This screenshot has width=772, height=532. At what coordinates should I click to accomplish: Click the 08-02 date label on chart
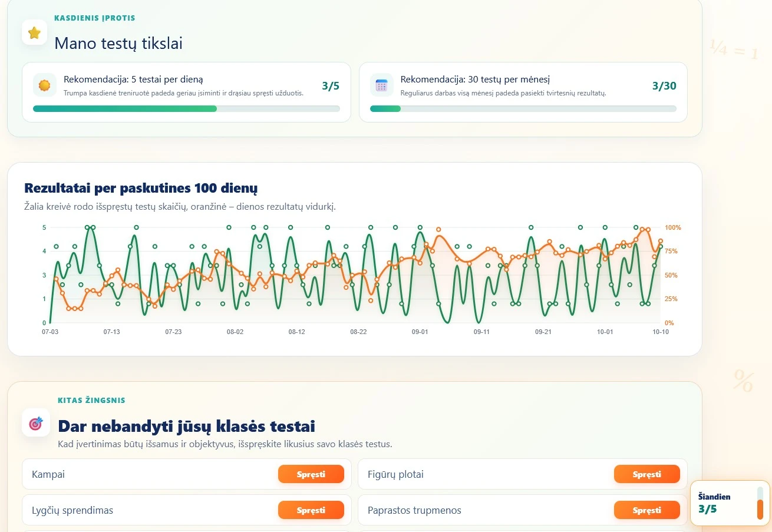click(x=235, y=332)
